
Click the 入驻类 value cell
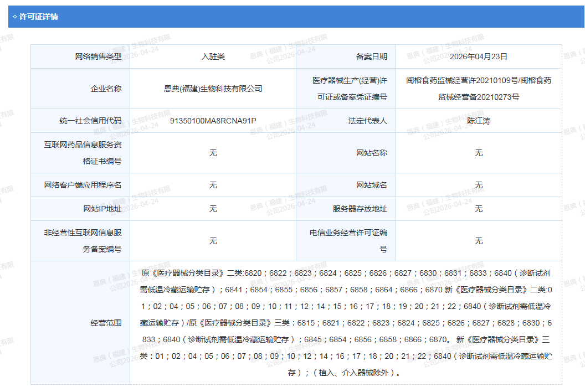pos(213,56)
